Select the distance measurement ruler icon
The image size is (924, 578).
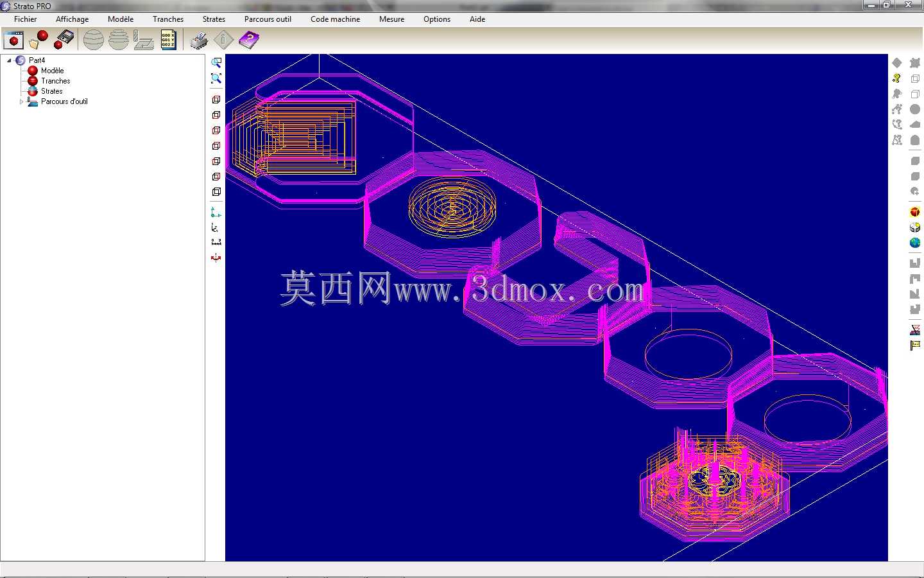pyautogui.click(x=216, y=242)
